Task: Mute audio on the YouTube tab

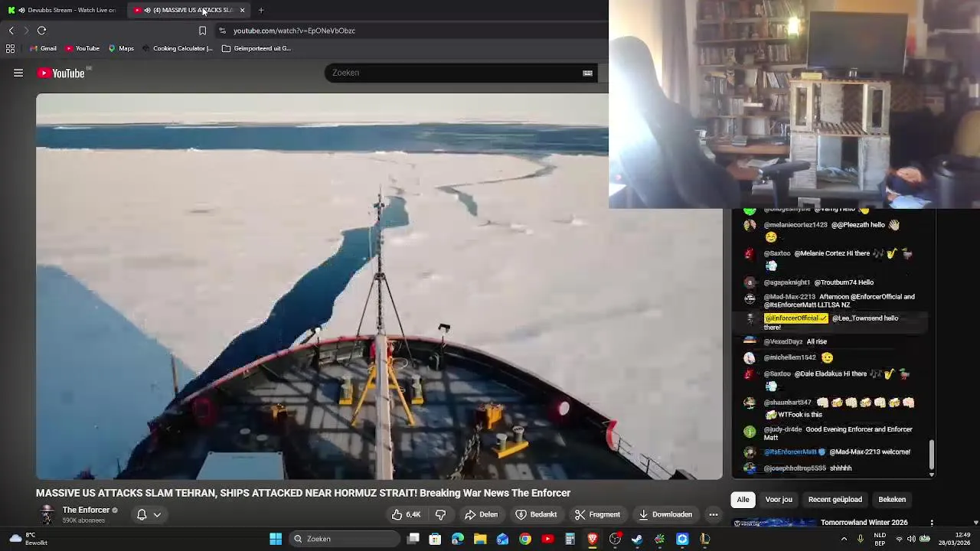Action: pyautogui.click(x=147, y=10)
